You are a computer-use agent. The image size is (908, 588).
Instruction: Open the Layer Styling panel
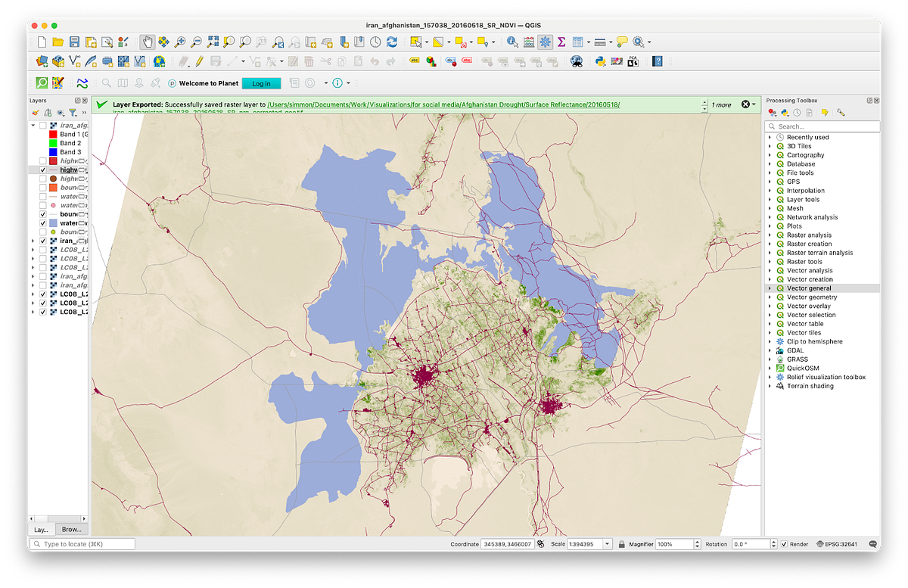(x=36, y=111)
